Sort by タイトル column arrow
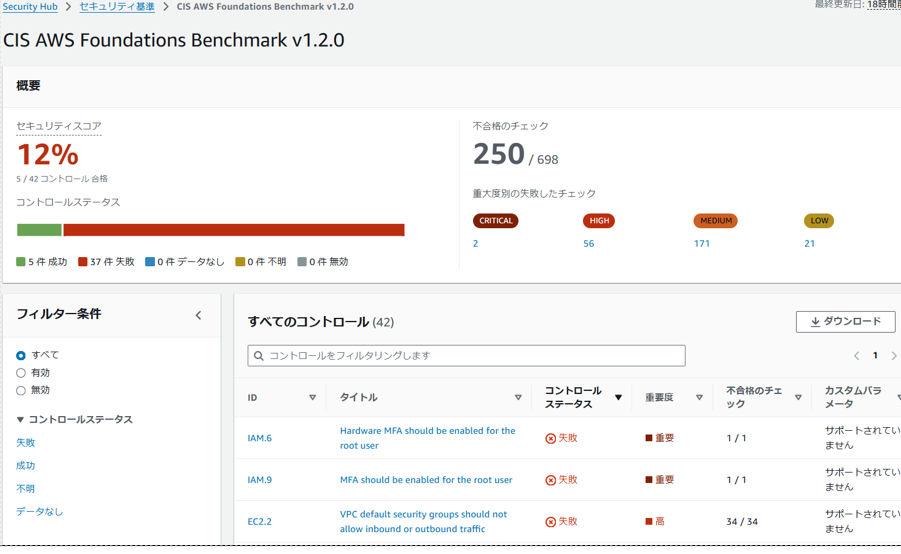Image resolution: width=901 pixels, height=554 pixels. click(518, 397)
